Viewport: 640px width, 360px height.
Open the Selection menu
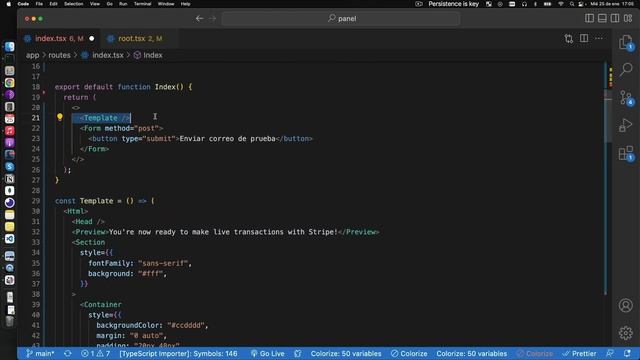(x=73, y=4)
